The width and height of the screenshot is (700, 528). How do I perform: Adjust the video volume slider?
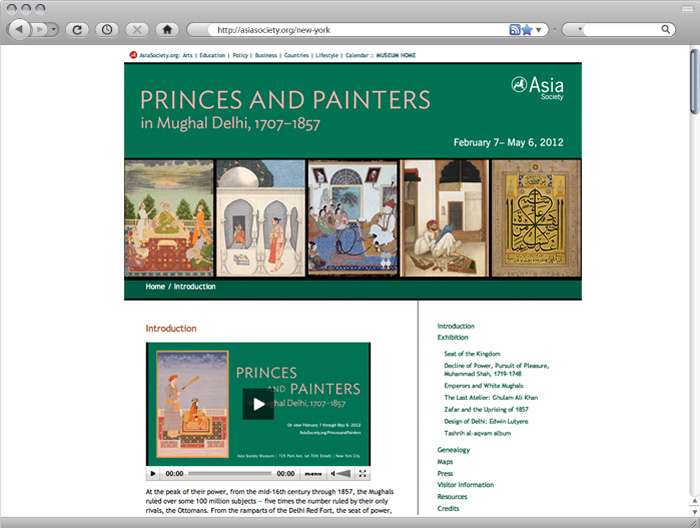click(344, 474)
